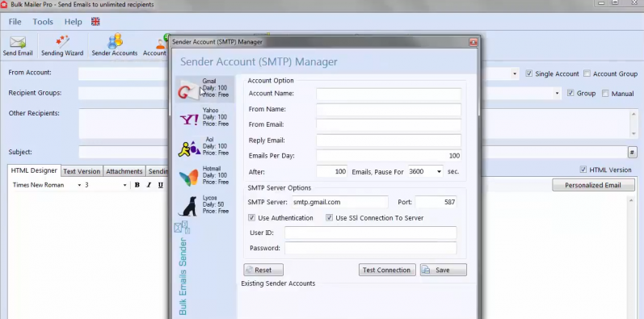Click the Subject input field
Viewport: 644px width, 319px height.
click(x=124, y=152)
